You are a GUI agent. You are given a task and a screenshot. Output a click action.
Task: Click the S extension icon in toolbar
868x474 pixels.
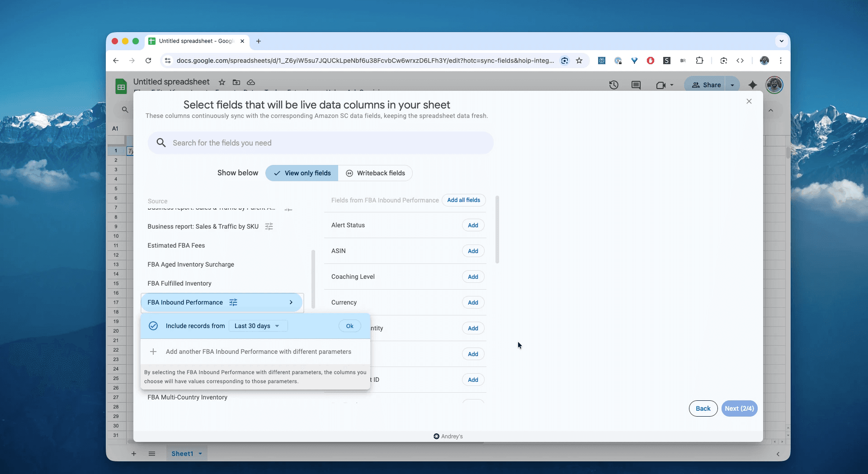click(x=667, y=61)
